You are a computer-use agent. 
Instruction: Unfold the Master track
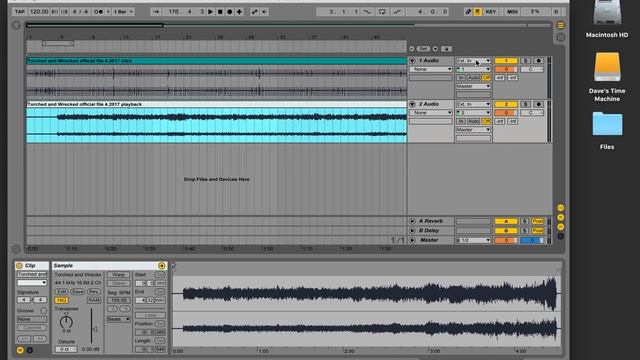coord(412,240)
